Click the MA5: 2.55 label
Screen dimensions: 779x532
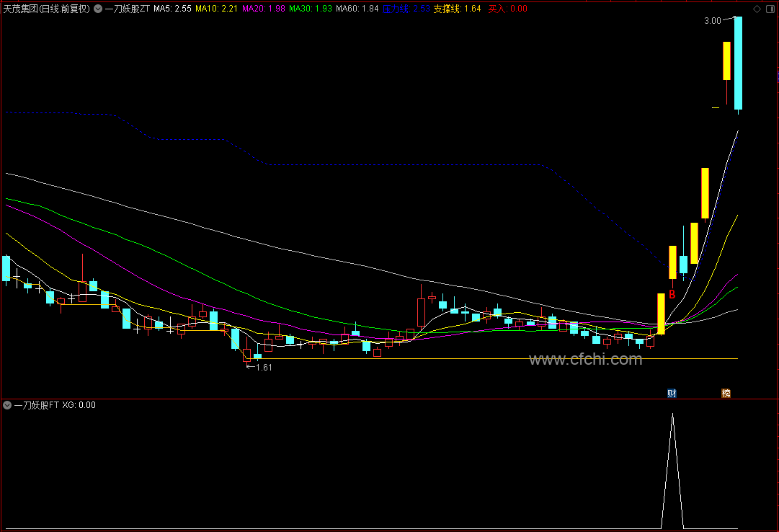(172, 9)
